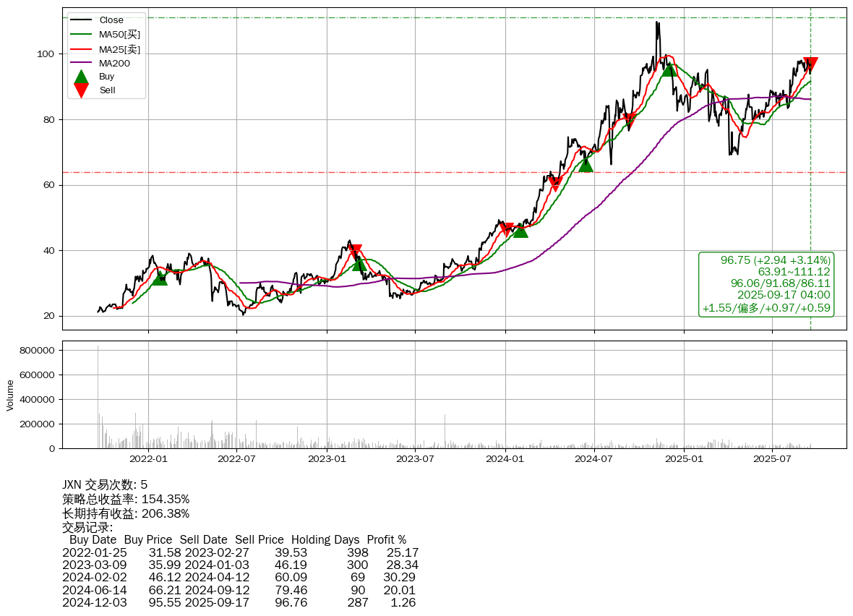Click the latest Sell marker in 2025-09
Image resolution: width=853 pixels, height=616 pixels.
[x=810, y=64]
